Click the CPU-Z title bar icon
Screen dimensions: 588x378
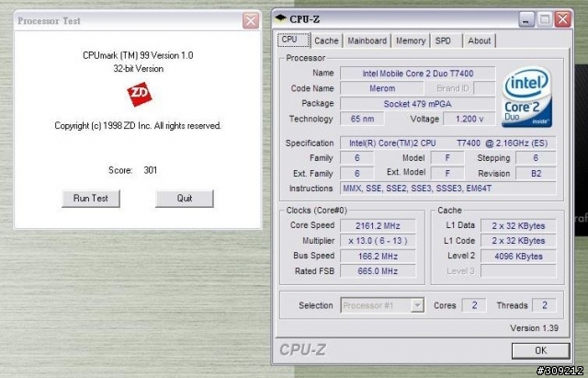[280, 18]
